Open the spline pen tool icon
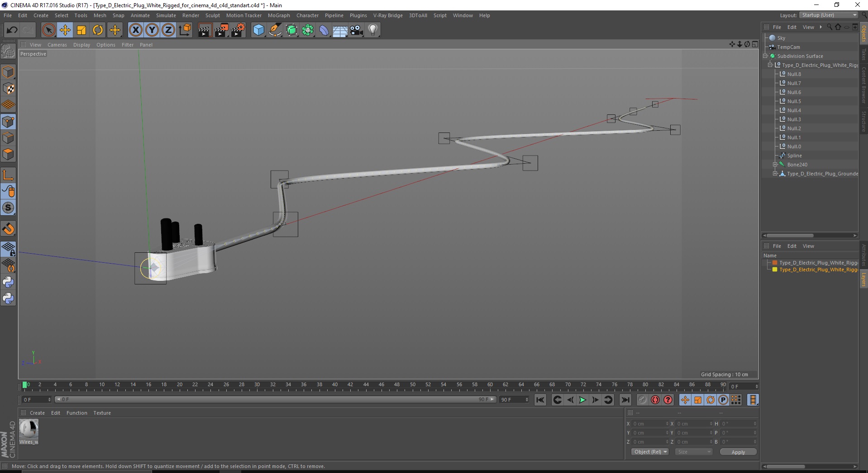Screen dimensions: 868x473 pyautogui.click(x=275, y=30)
